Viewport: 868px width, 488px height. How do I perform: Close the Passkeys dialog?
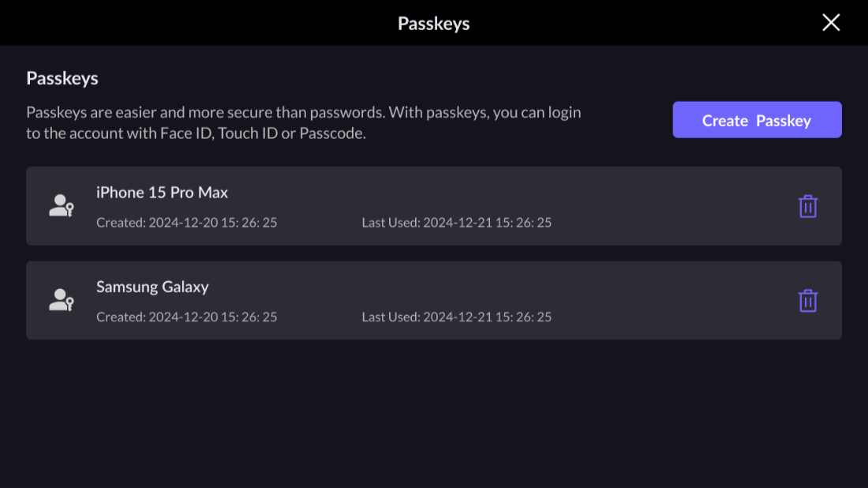tap(830, 23)
